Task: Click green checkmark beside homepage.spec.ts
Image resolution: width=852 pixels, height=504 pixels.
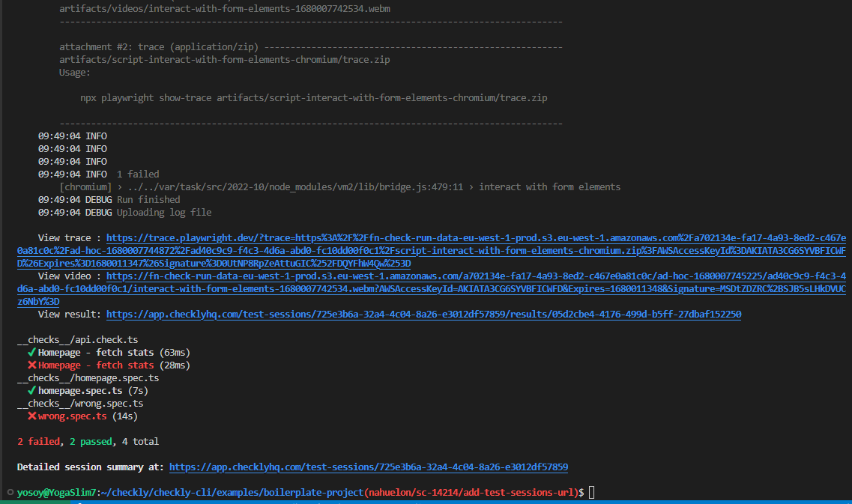Action: [x=32, y=390]
